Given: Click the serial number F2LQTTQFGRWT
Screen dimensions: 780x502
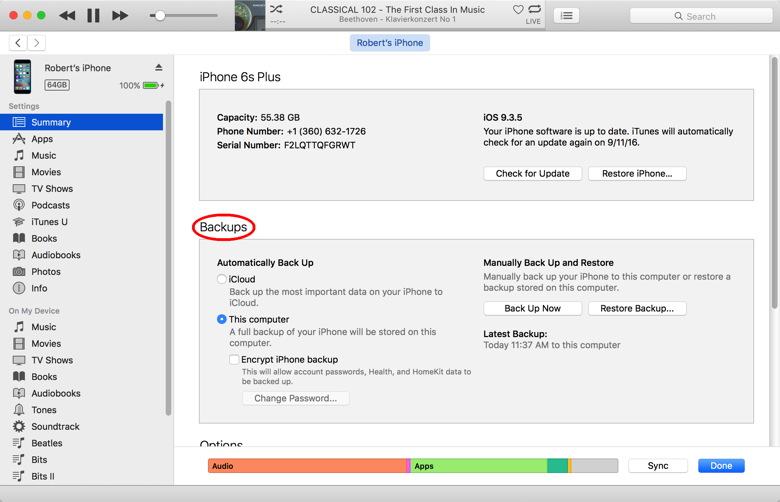Looking at the screenshot, I should click(x=319, y=145).
